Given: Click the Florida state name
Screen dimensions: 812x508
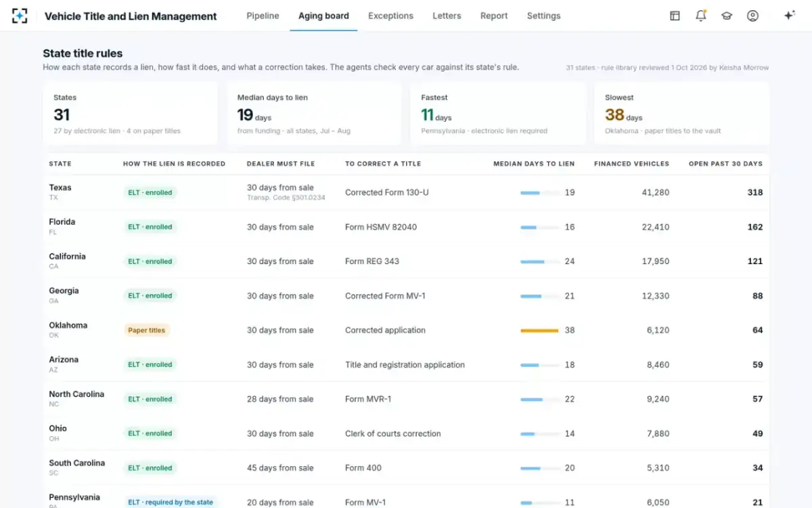Looking at the screenshot, I should tap(62, 222).
